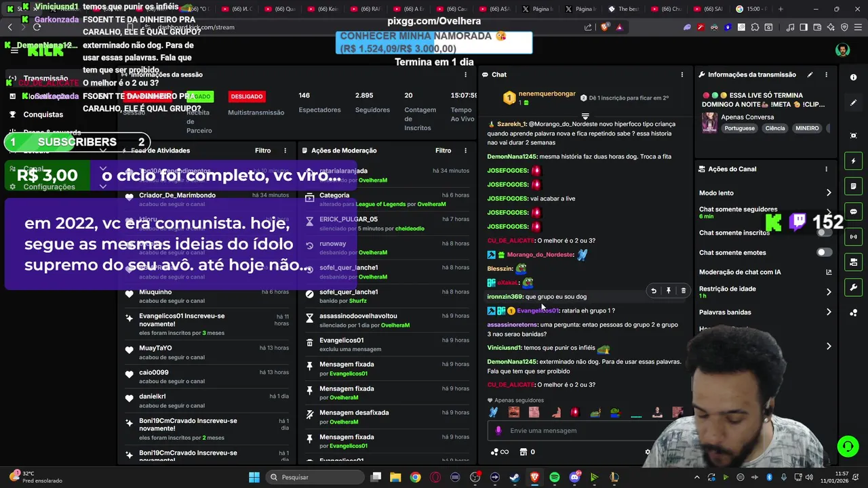Open Conquistas in left sidebar

(x=43, y=115)
